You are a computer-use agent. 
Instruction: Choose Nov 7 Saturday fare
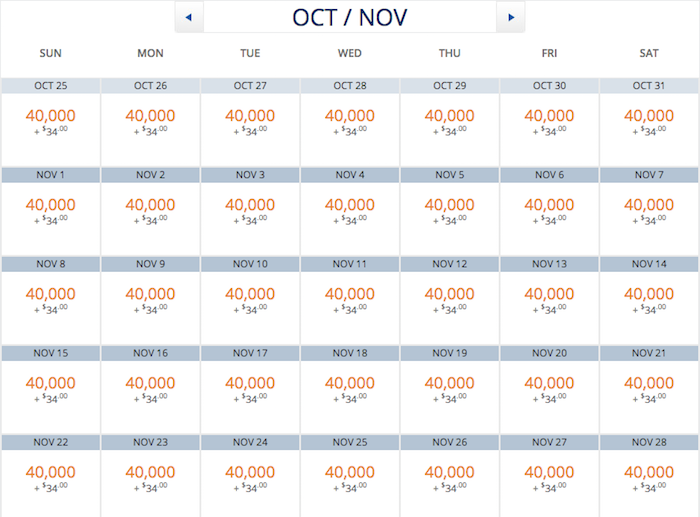point(649,212)
